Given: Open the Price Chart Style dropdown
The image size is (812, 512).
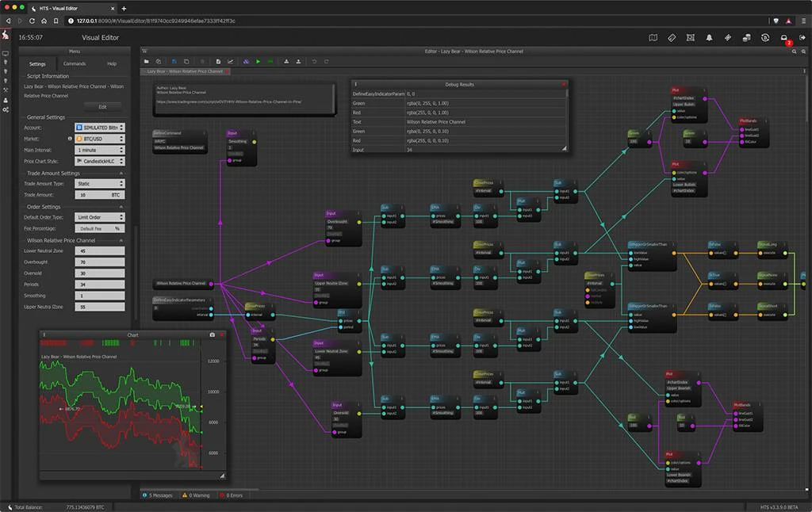Looking at the screenshot, I should [x=99, y=161].
